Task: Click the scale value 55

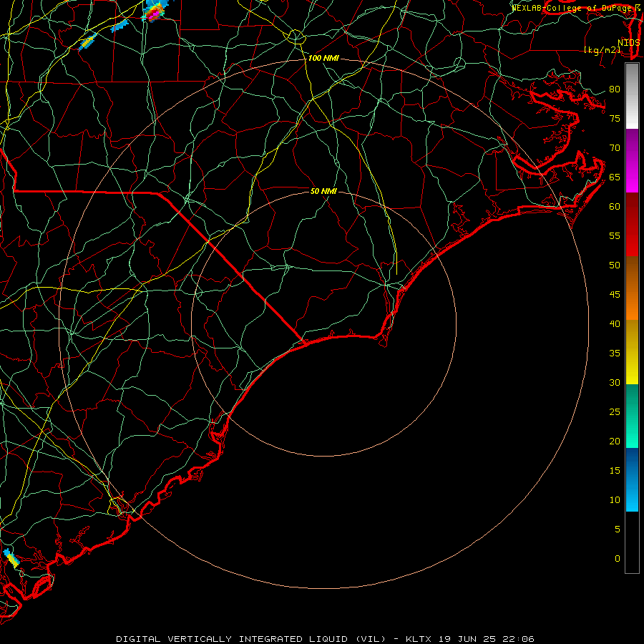Action: (x=615, y=235)
